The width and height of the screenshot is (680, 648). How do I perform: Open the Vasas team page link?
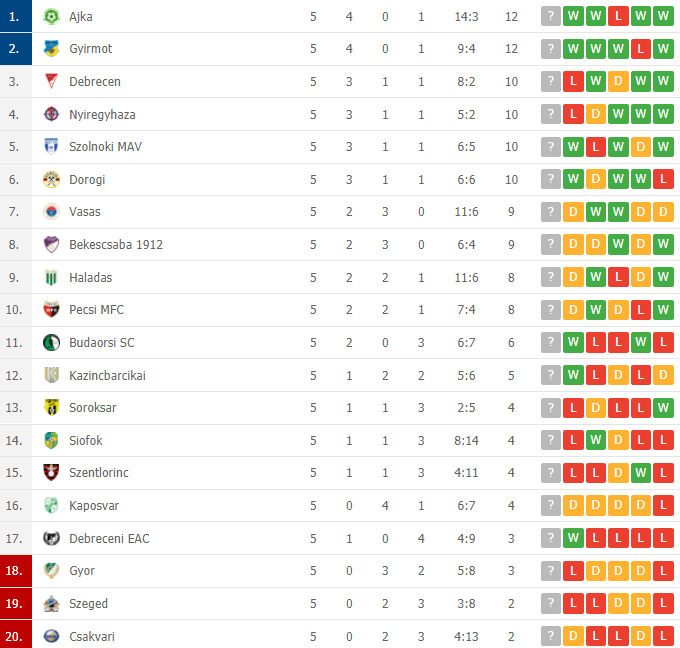pyautogui.click(x=85, y=212)
